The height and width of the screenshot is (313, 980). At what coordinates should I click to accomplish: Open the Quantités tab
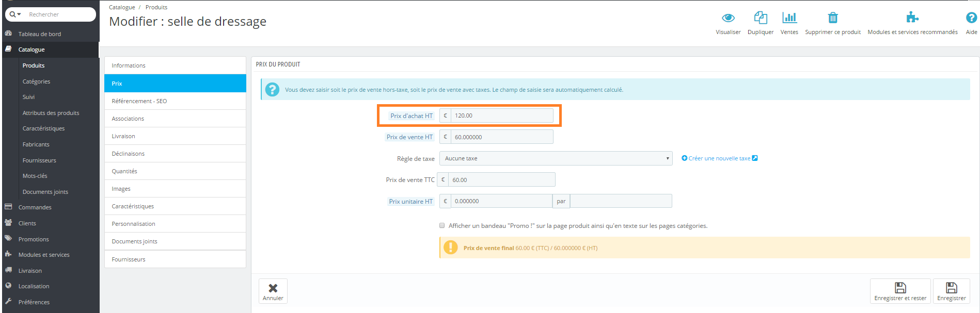(x=175, y=171)
